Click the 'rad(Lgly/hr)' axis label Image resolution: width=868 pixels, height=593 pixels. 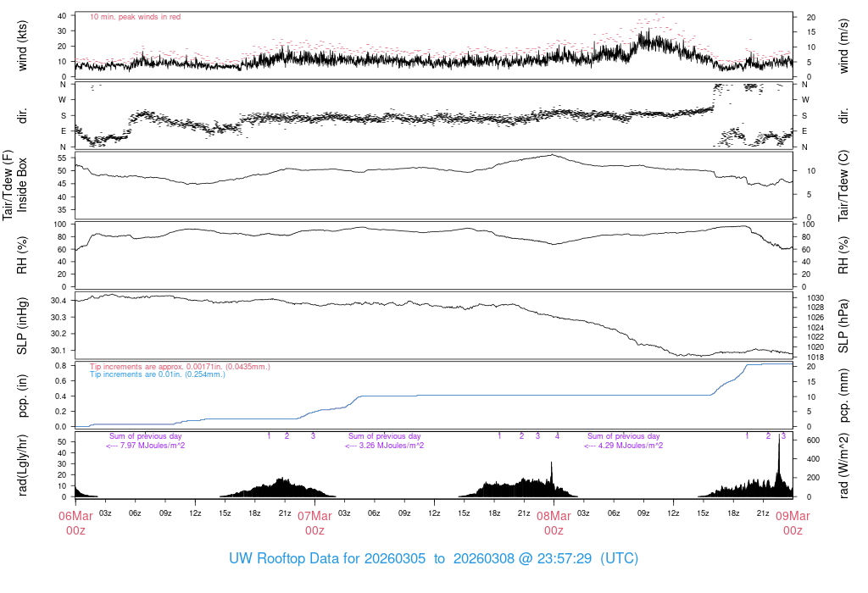(22, 465)
